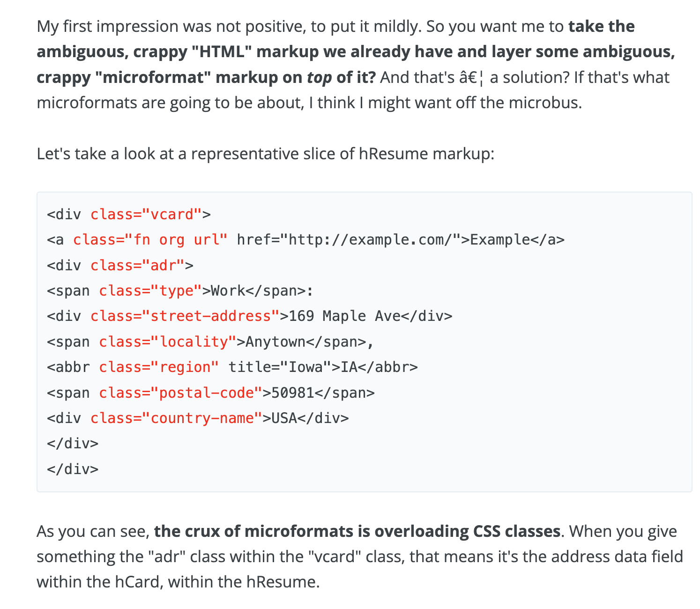The image size is (700, 609).
Task: Click the span class="type" Work line
Action: (180, 291)
